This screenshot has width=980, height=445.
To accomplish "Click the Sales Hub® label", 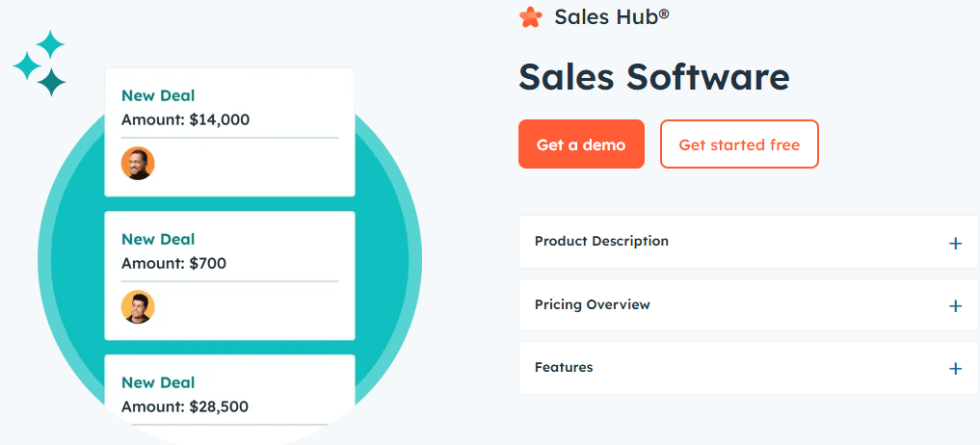I will tap(611, 17).
